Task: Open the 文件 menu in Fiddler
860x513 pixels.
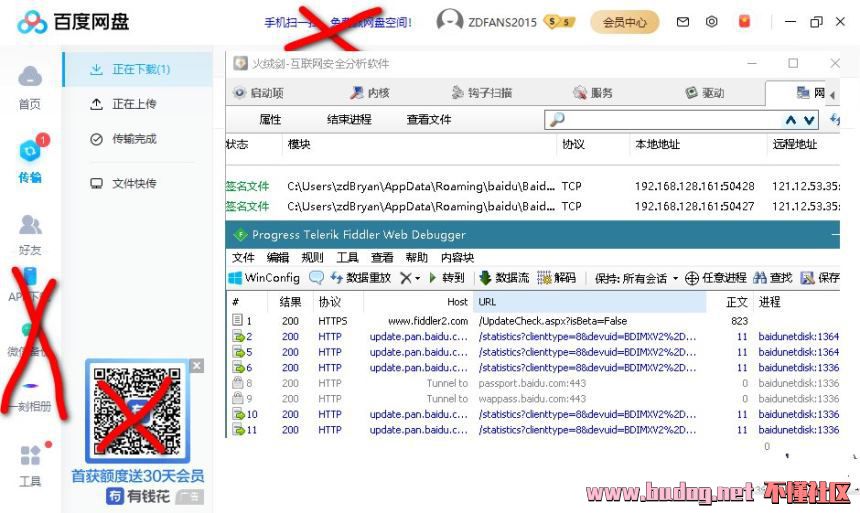Action: coord(243,257)
